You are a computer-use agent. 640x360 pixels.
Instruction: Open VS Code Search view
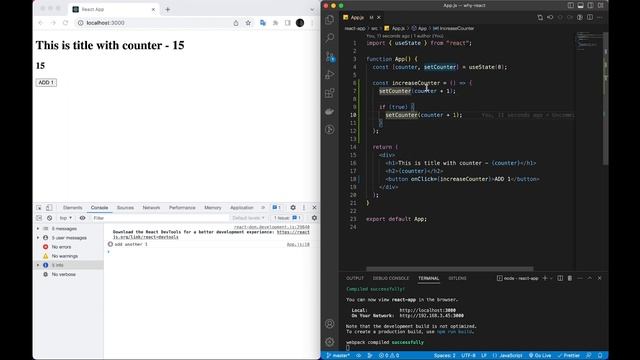[329, 38]
